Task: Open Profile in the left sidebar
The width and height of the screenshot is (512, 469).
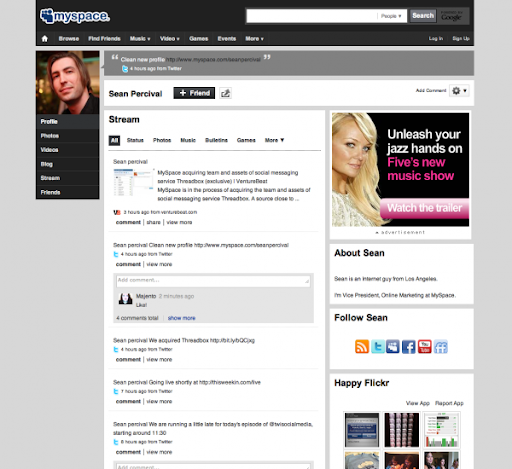Action: [x=68, y=122]
